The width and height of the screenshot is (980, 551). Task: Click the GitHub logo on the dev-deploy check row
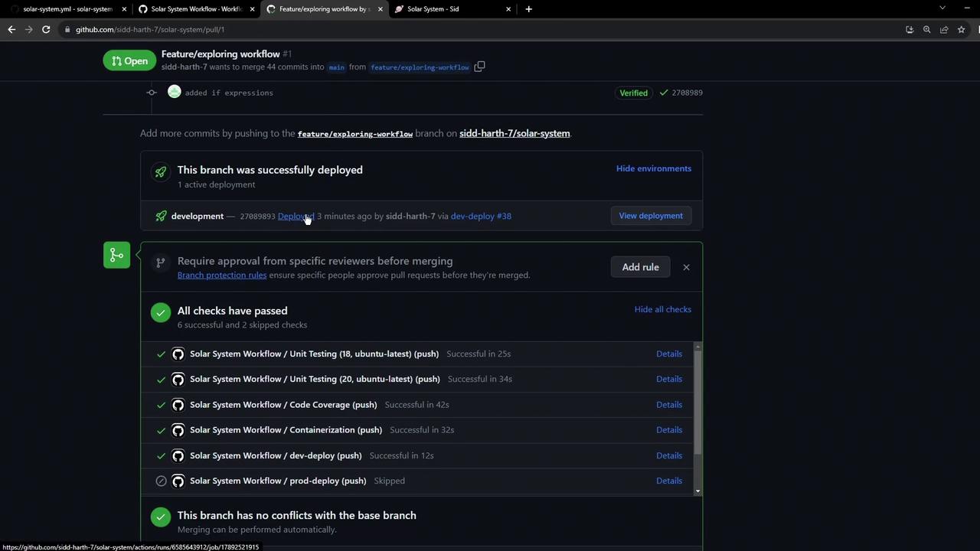coord(178,455)
